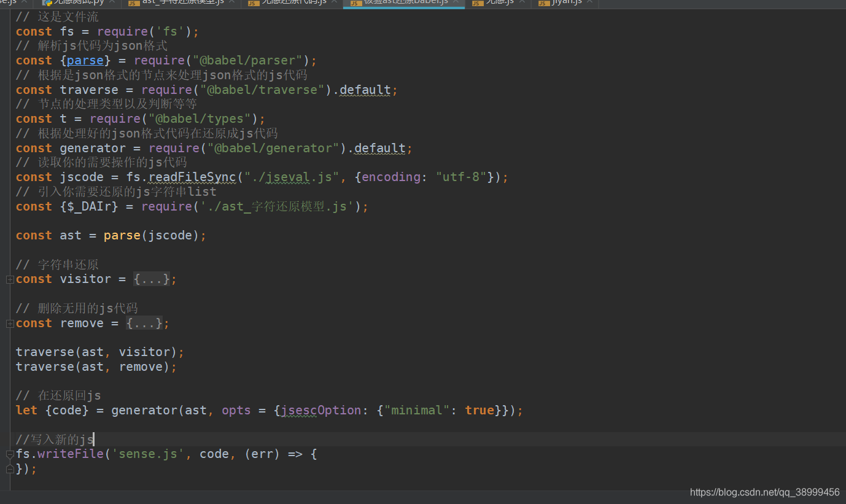Screen dimensions: 846x504
Task: Close the jiyan.js tab
Action: point(589,2)
